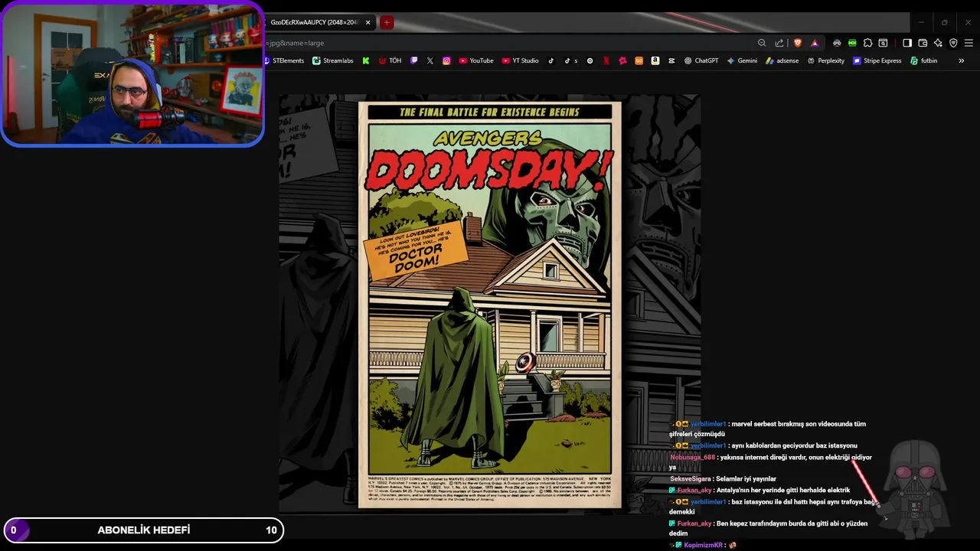Open the green Kick bookmark icon
This screenshot has width=980, height=551.
coord(366,60)
